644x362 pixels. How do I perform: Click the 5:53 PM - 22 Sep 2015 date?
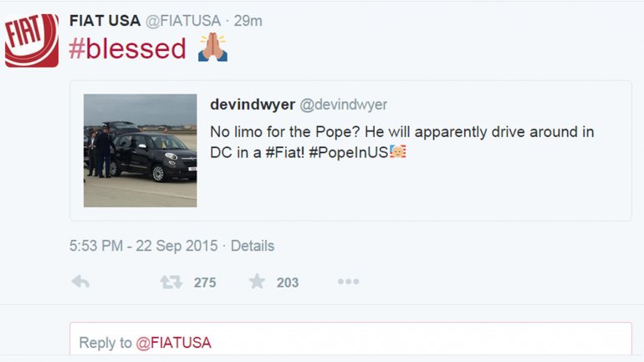point(143,246)
